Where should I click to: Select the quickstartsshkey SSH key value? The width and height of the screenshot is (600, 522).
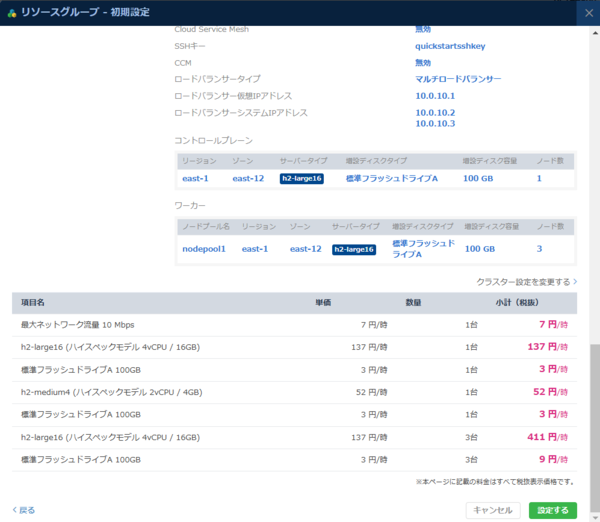458,46
